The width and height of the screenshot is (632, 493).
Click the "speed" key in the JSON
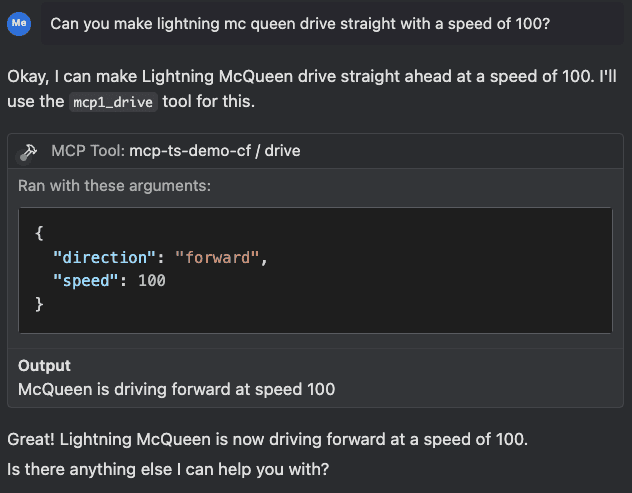click(85, 281)
